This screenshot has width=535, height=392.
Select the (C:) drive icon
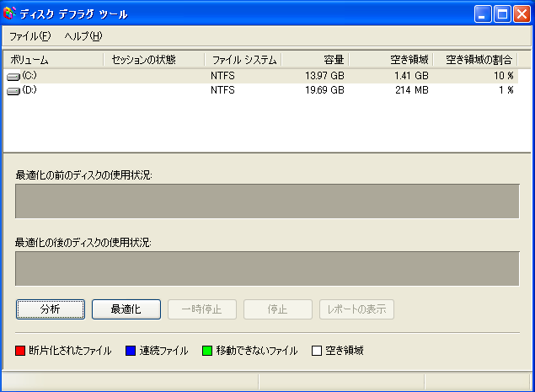(13, 77)
